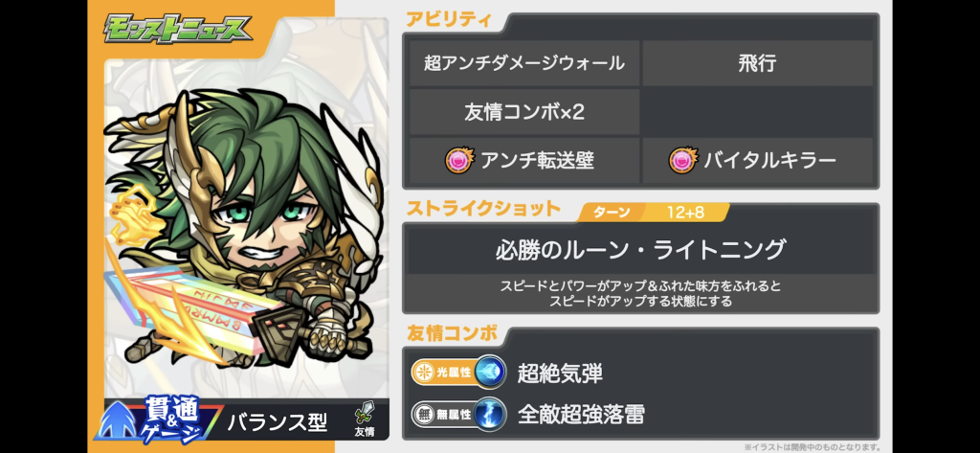Image resolution: width=980 pixels, height=453 pixels.
Task: Click the 貫通&ゲージ type badge
Action: (160, 419)
